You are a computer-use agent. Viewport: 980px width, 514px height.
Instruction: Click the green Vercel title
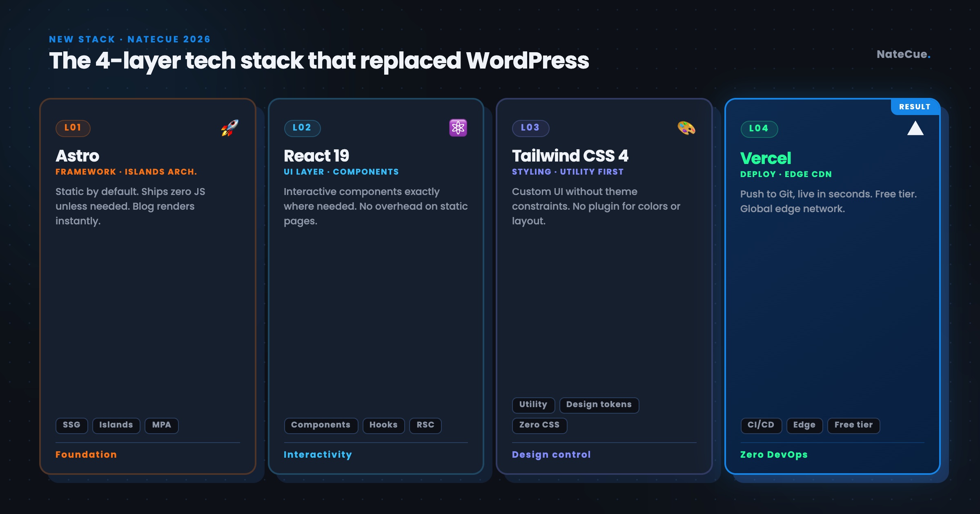click(x=766, y=158)
